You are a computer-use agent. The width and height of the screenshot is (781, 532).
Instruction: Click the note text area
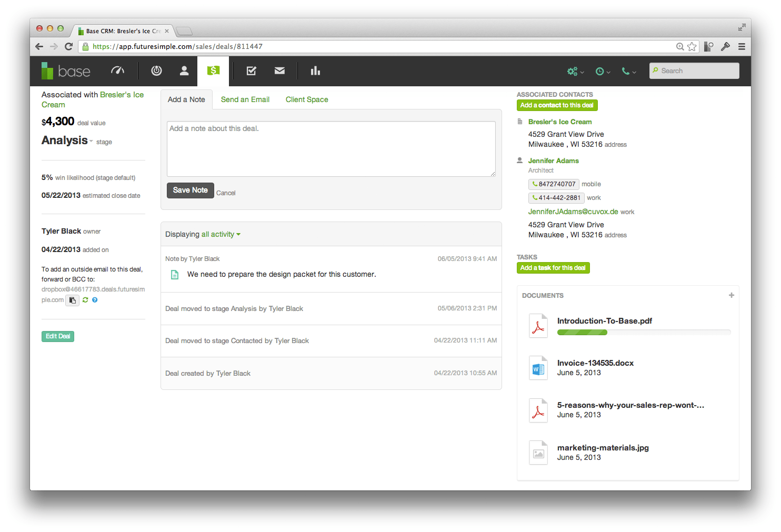click(331, 149)
